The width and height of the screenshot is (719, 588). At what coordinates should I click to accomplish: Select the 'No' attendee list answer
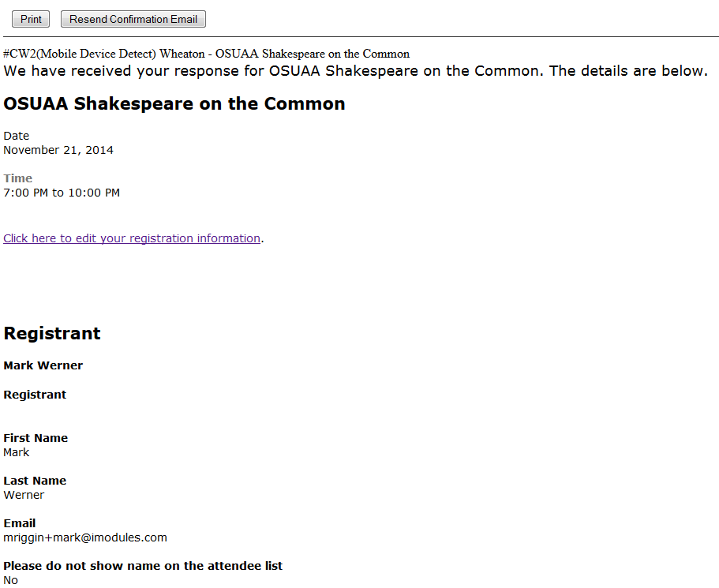click(11, 580)
